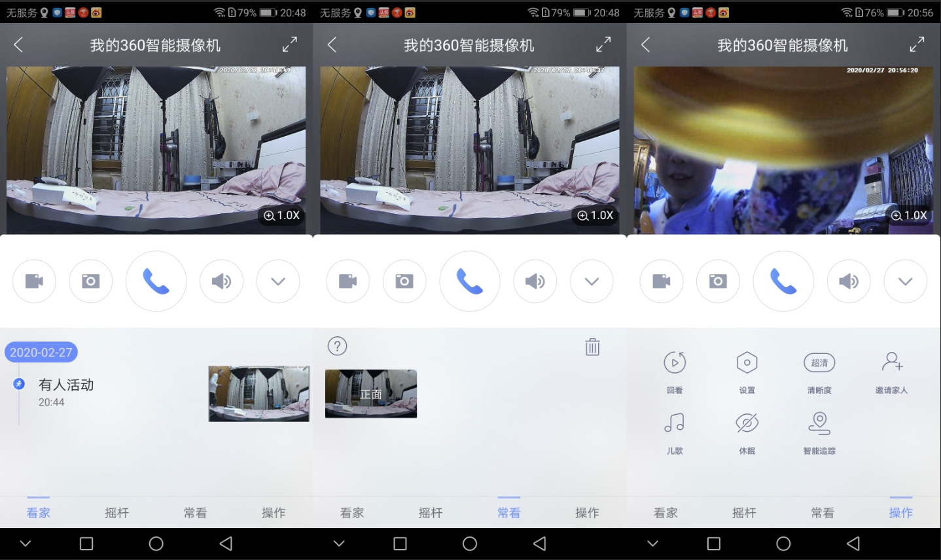Switch to the 常看 tab
941x560 pixels.
(x=508, y=512)
